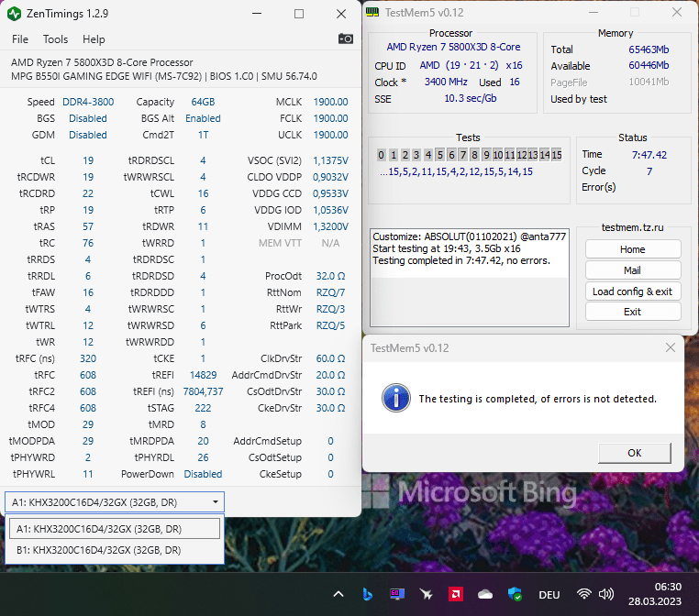The height and width of the screenshot is (616, 699).
Task: Click the RttNom RZQ/7 value
Action: click(330, 292)
